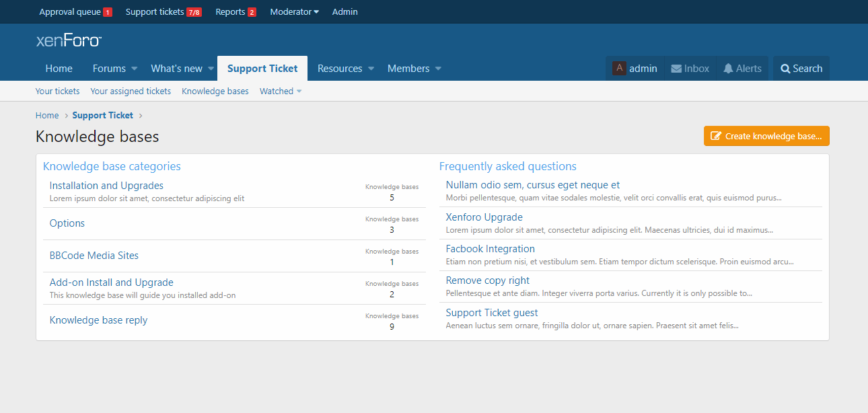
Task: Expand the Watched submenu
Action: [x=299, y=91]
